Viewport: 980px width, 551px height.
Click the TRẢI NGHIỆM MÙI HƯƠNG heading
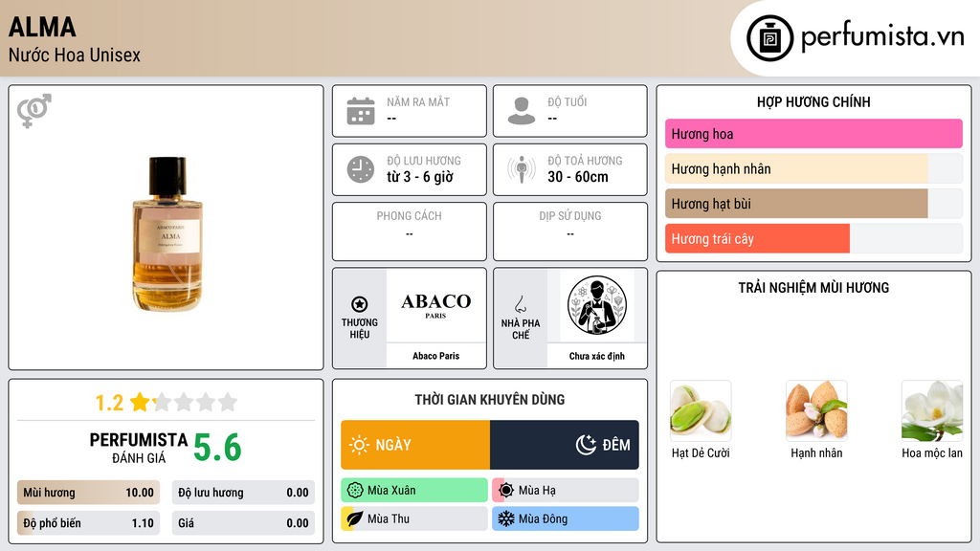(x=813, y=288)
